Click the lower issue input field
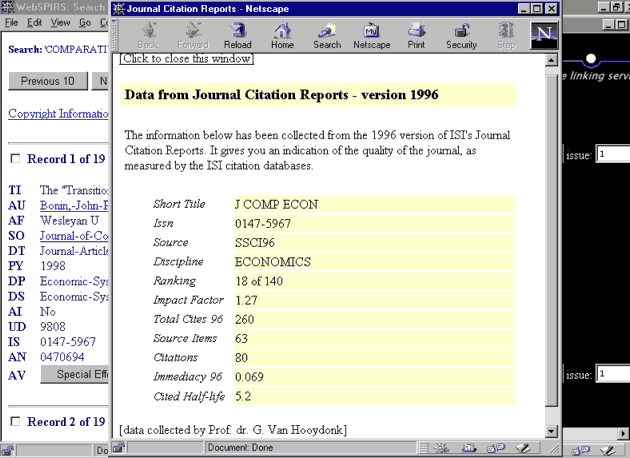The width and height of the screenshot is (630, 458). pos(612,374)
